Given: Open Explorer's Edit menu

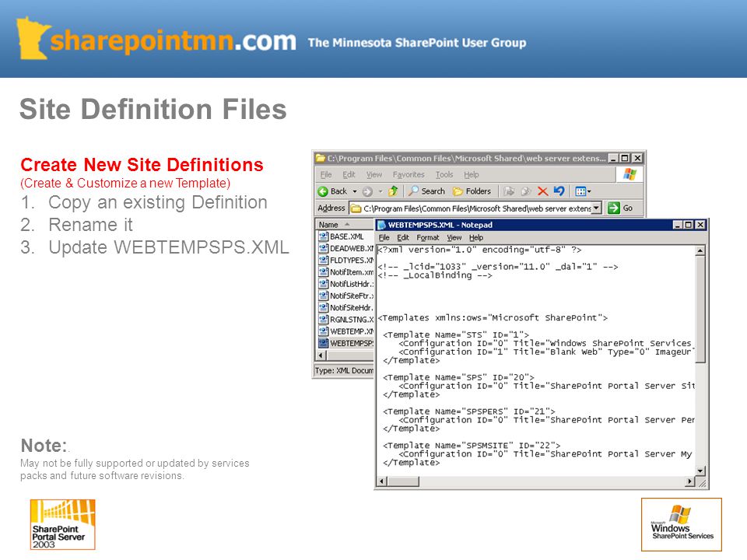Looking at the screenshot, I should click(x=349, y=175).
